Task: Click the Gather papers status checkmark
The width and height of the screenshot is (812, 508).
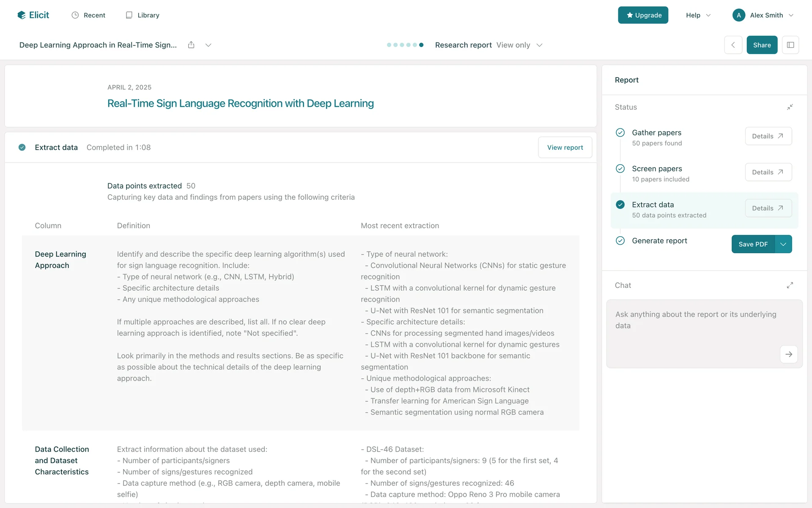Action: tap(620, 133)
